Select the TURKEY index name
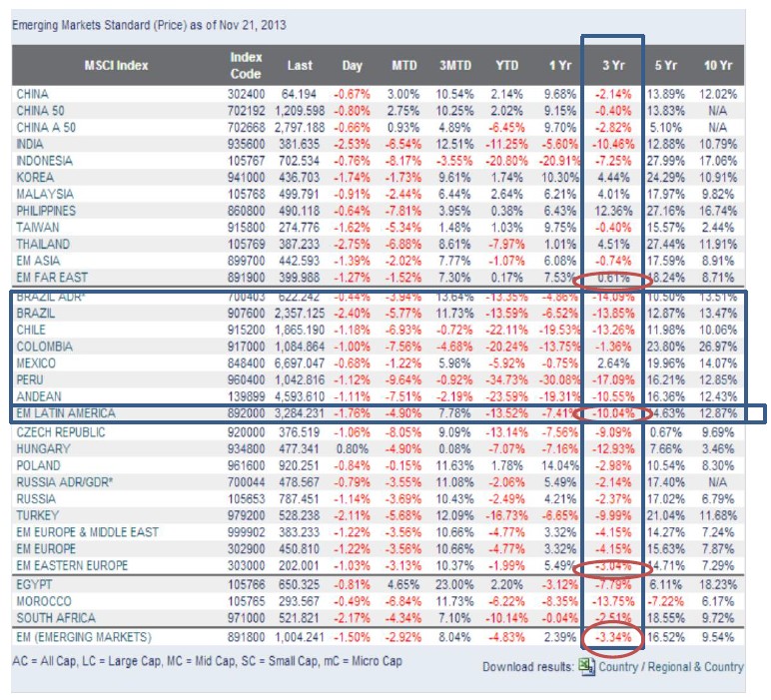Viewport: 771px width, 700px height. (38, 515)
